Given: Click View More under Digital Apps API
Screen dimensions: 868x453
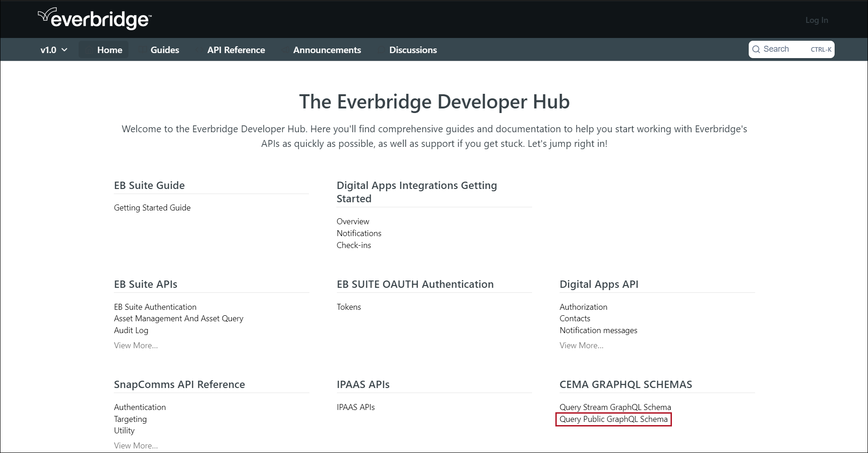Looking at the screenshot, I should point(581,345).
